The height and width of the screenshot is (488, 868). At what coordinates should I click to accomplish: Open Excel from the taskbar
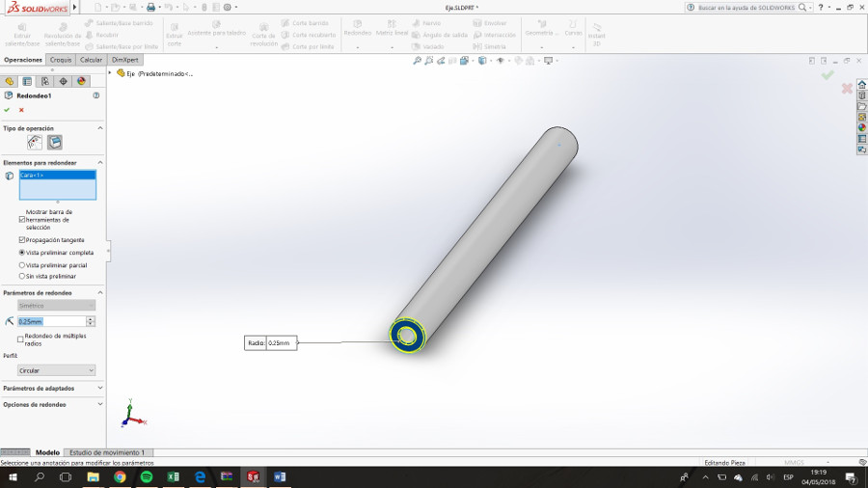point(174,477)
